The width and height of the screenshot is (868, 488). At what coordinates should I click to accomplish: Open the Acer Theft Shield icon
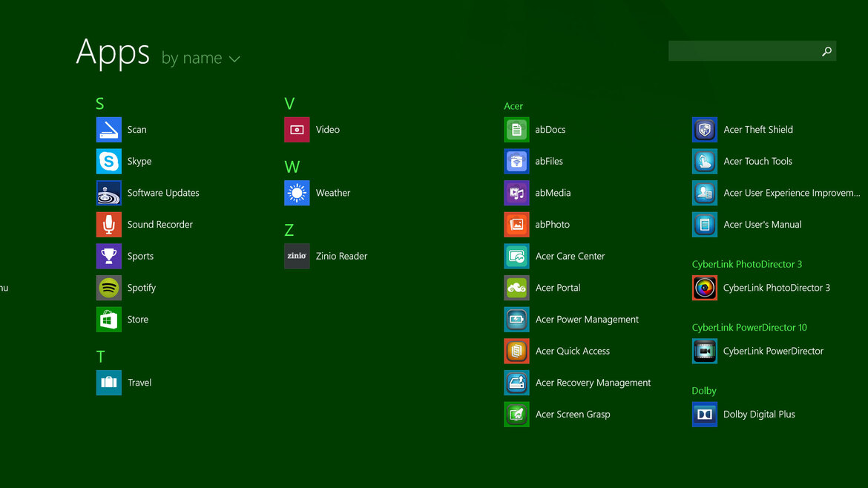coord(705,130)
